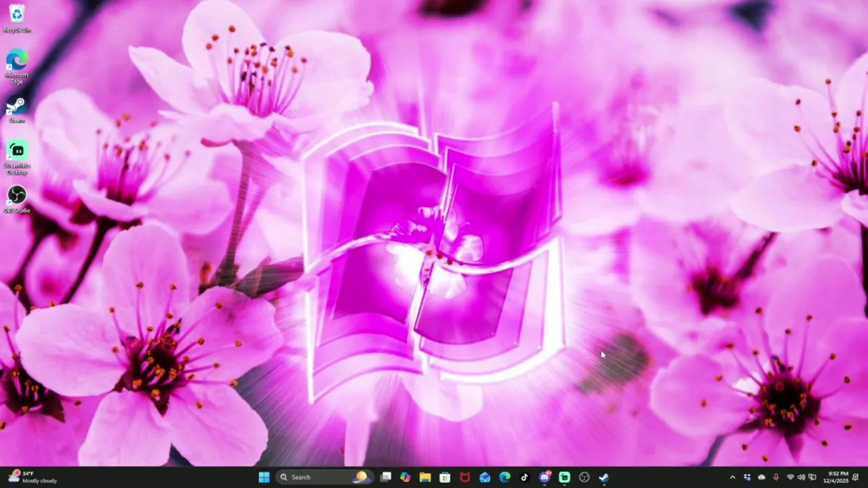Viewport: 868px width, 488px height.
Task: Switch to Discord in the taskbar
Action: pyautogui.click(x=545, y=477)
